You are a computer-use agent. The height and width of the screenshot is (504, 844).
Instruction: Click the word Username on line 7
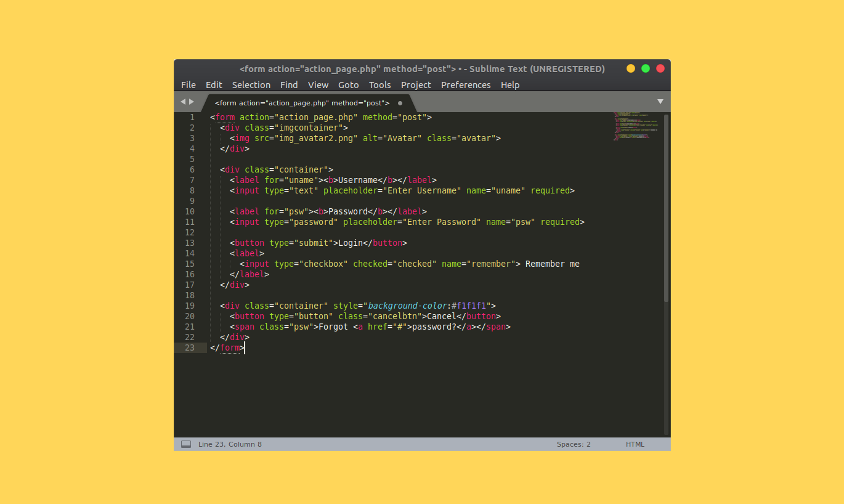point(358,180)
